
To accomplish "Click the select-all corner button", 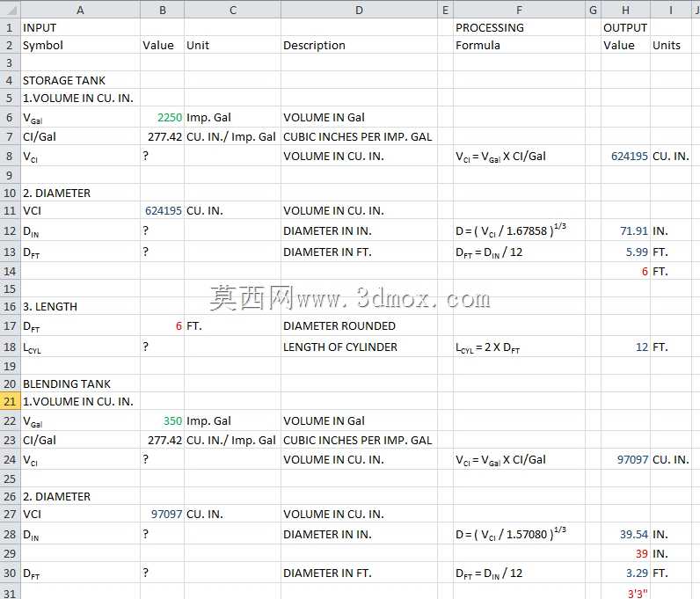I will point(10,10).
